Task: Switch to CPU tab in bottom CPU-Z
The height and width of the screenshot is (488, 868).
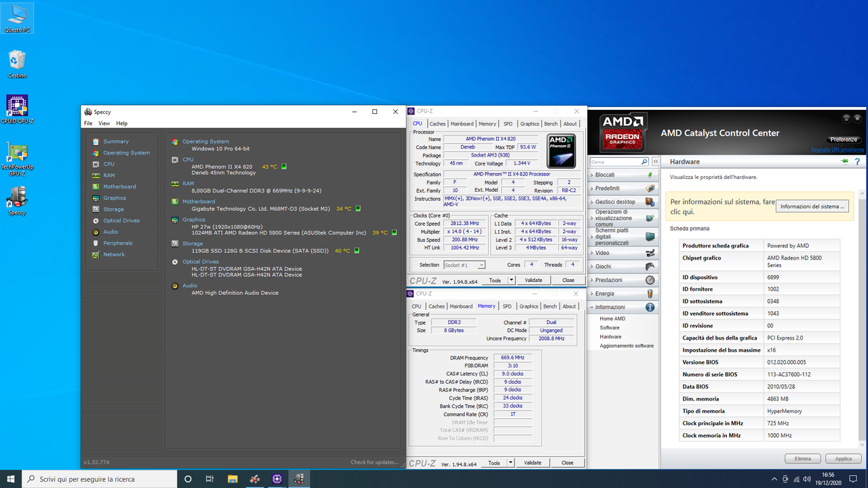Action: point(416,306)
